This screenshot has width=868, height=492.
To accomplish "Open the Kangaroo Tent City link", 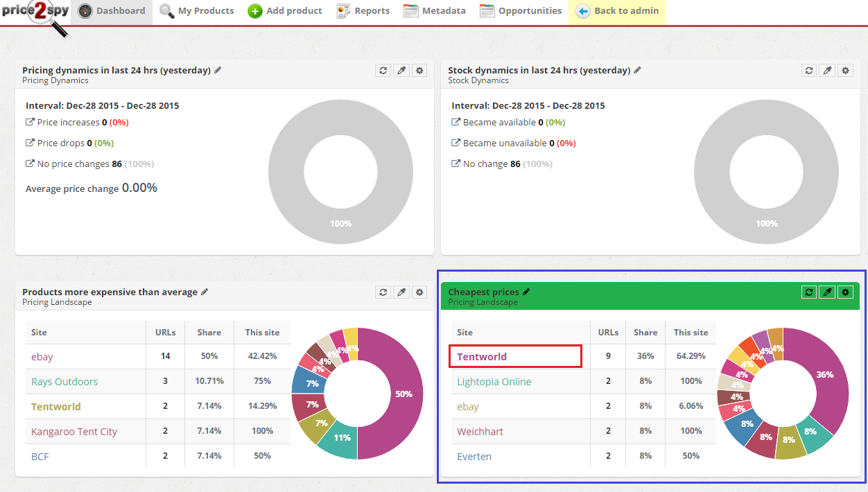I will [74, 432].
